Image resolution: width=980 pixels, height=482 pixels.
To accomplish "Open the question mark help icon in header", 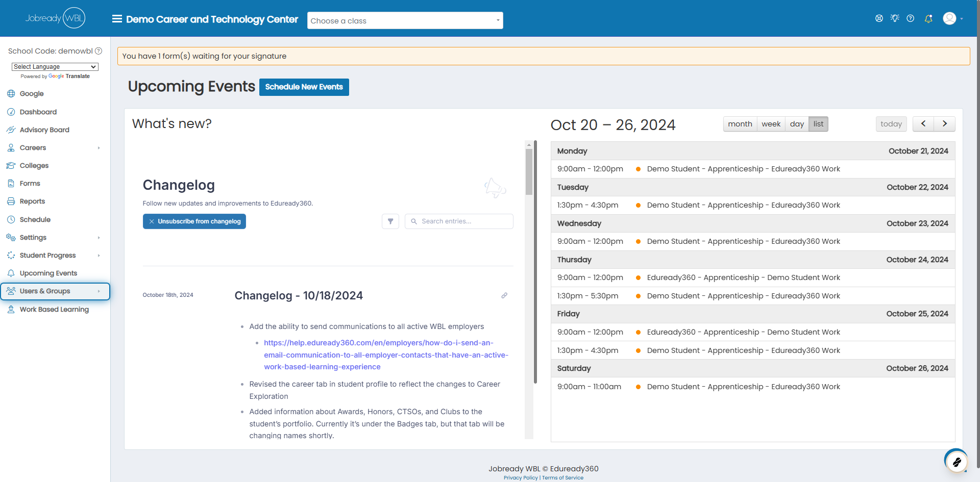I will [911, 18].
